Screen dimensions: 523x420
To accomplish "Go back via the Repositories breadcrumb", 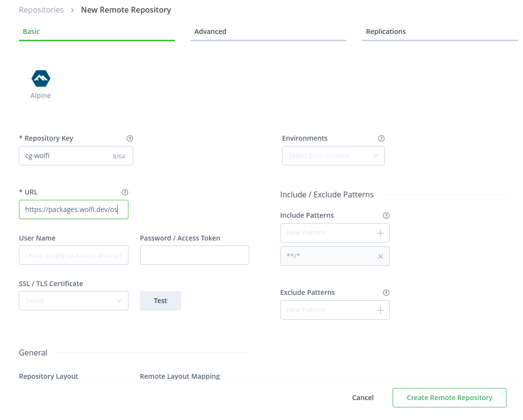I will (x=41, y=10).
